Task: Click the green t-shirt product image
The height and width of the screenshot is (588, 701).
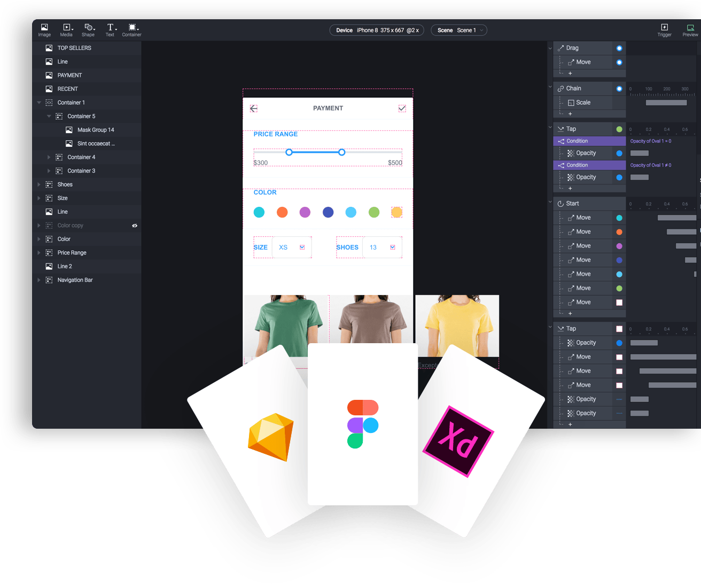Action: click(x=286, y=326)
